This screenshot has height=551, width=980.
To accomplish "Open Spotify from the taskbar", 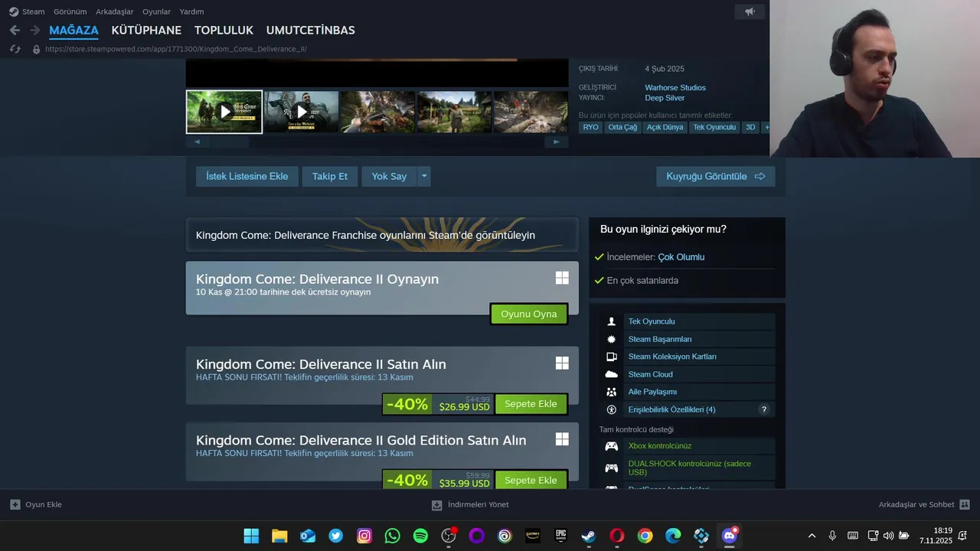I will point(420,536).
